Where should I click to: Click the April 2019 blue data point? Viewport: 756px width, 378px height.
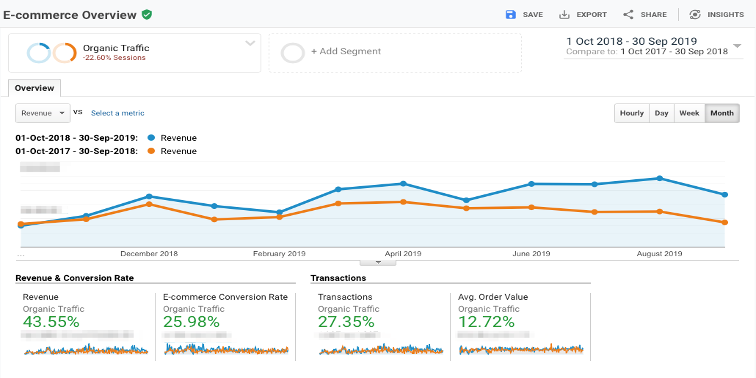coord(403,184)
